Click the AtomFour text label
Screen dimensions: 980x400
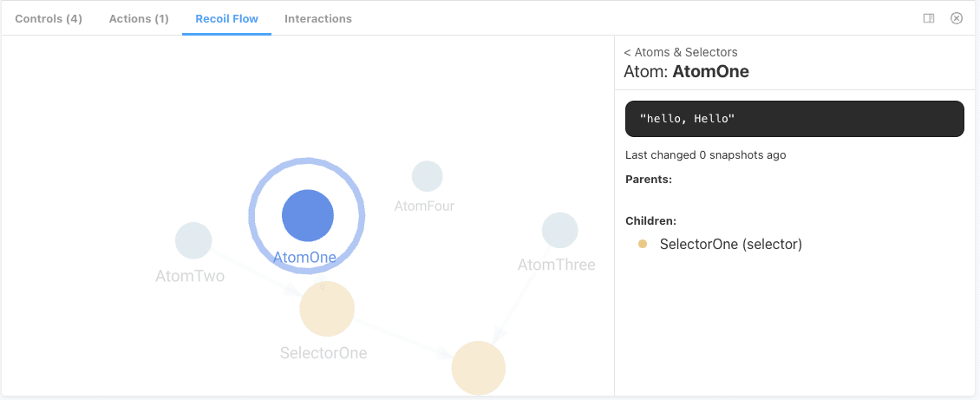click(x=424, y=206)
